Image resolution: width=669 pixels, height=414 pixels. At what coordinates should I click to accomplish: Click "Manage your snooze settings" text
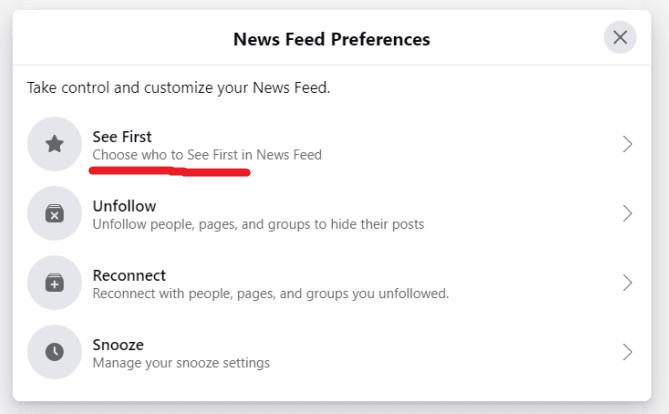(181, 362)
